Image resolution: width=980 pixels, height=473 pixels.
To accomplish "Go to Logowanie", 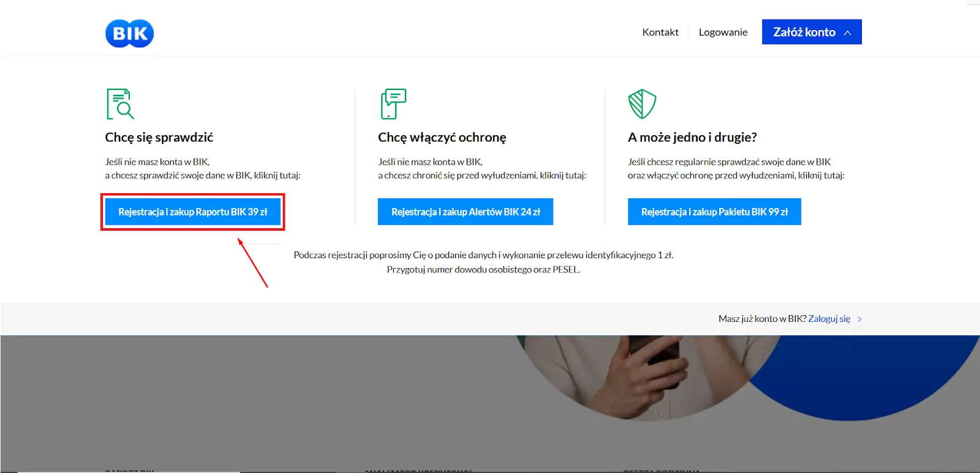I will 723,32.
